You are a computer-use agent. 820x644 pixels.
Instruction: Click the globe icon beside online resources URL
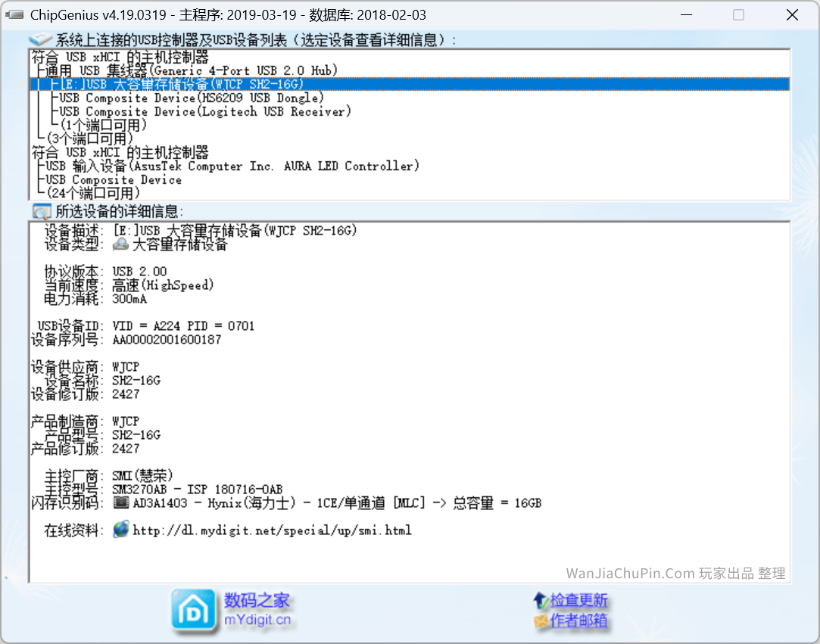(120, 530)
